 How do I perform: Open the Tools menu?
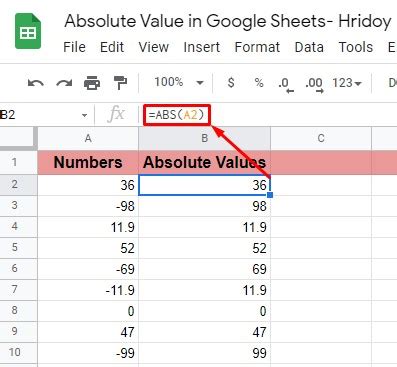[356, 47]
